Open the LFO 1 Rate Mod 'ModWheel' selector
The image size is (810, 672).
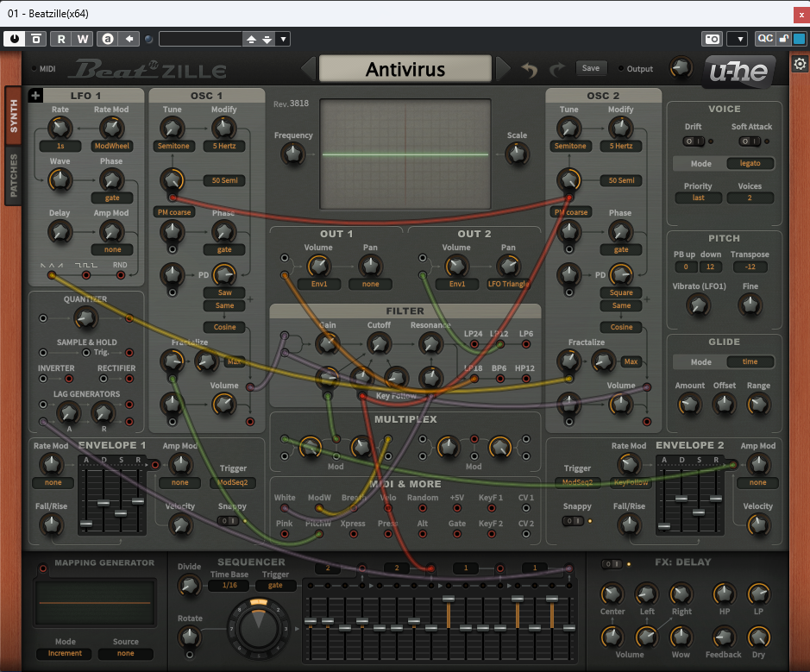[x=111, y=146]
